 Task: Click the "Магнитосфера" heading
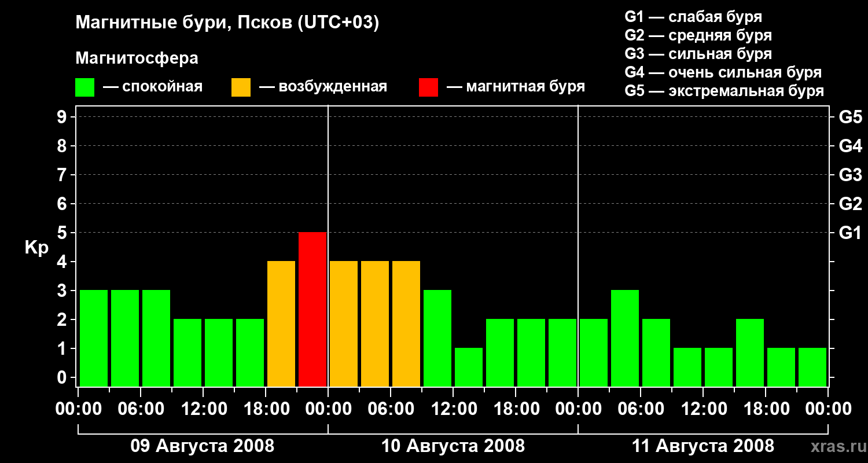[x=137, y=58]
